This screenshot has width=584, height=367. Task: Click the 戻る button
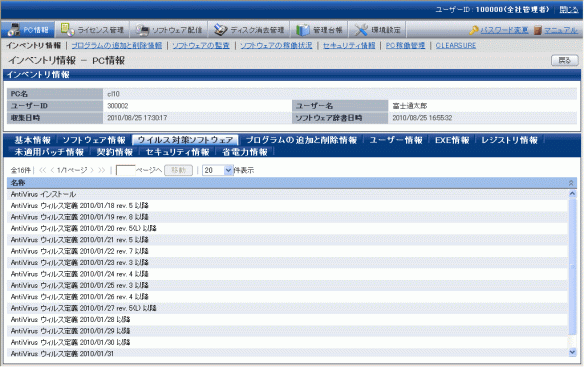565,60
